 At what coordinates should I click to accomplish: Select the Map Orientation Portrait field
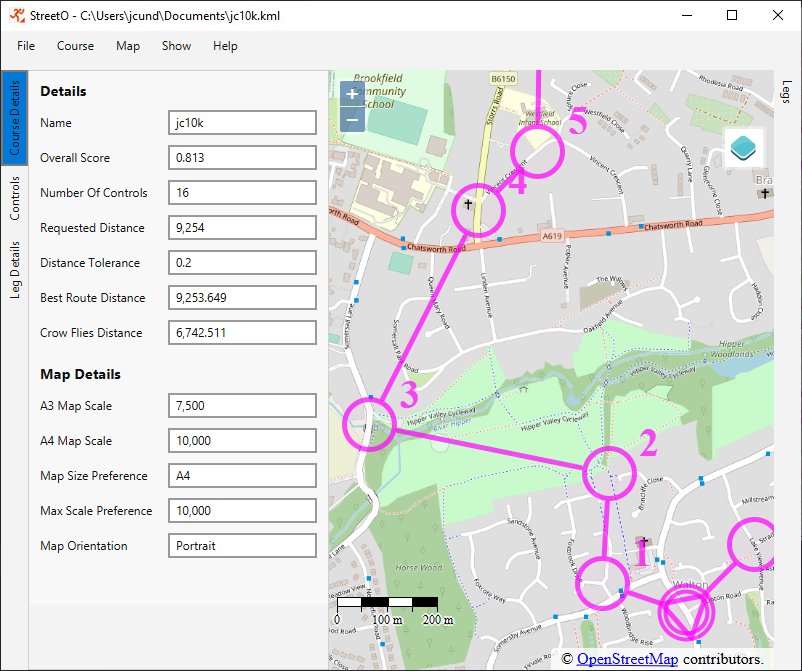[x=242, y=546]
